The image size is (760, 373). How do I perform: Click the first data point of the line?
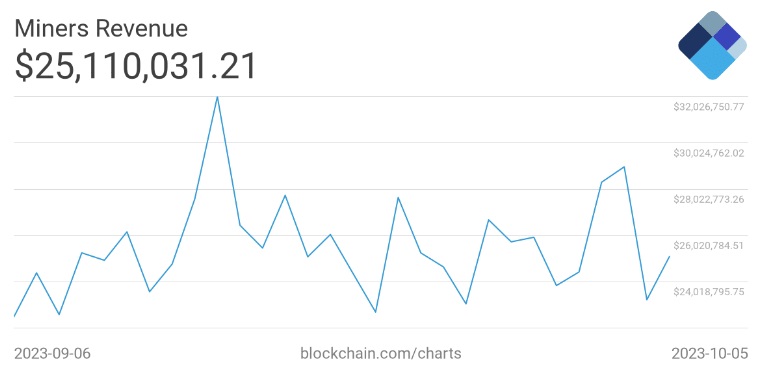click(15, 316)
